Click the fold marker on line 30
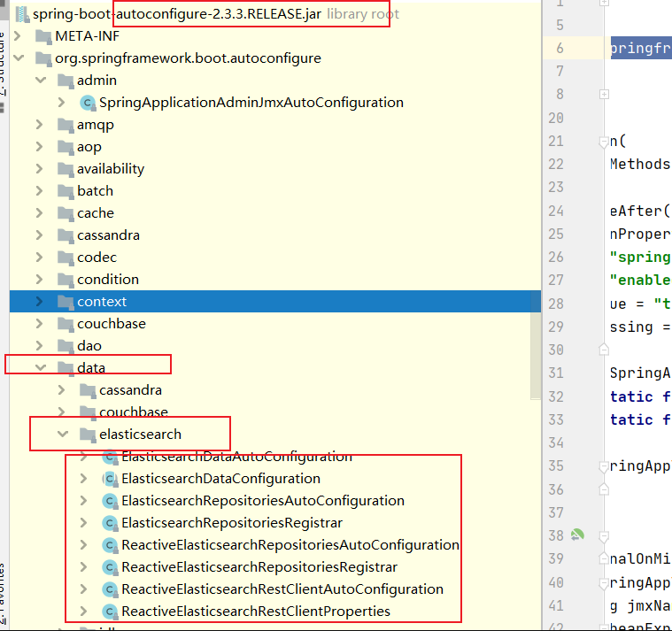 point(605,350)
